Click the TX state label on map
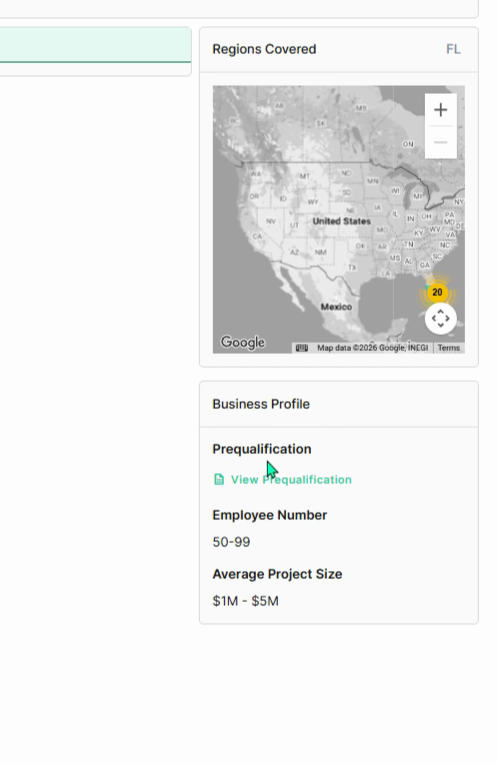The height and width of the screenshot is (765, 497). click(x=352, y=267)
